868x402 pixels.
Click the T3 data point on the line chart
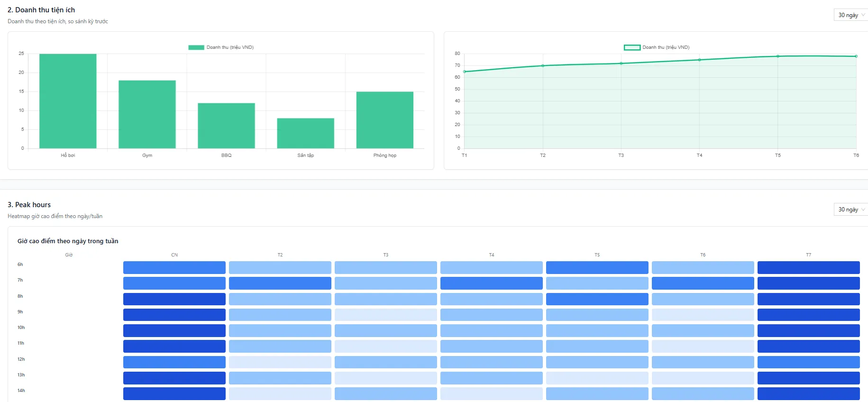(x=621, y=64)
